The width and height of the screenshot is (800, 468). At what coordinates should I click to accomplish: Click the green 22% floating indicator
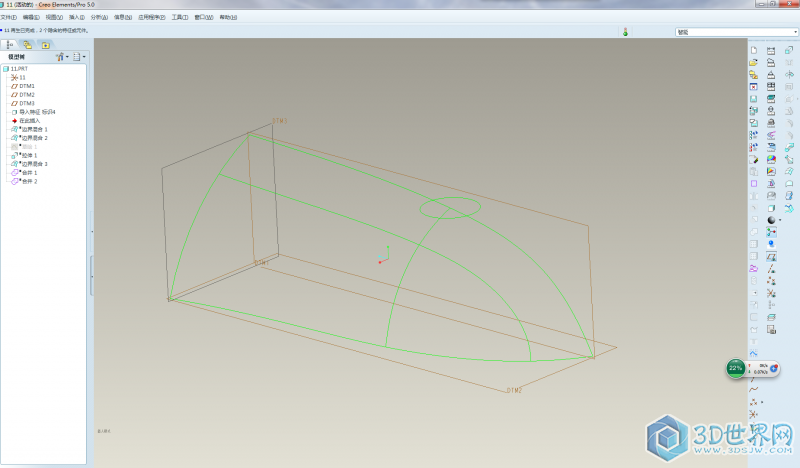click(736, 368)
